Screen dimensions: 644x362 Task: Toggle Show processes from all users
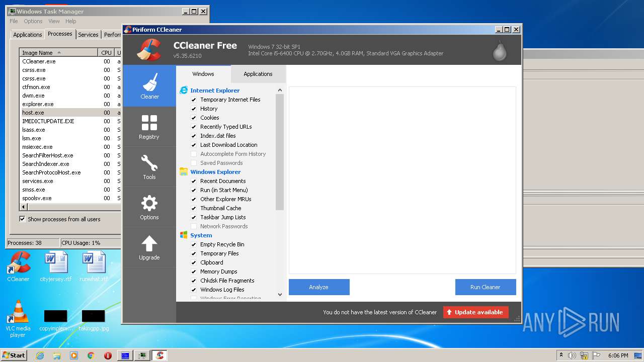[x=22, y=219]
